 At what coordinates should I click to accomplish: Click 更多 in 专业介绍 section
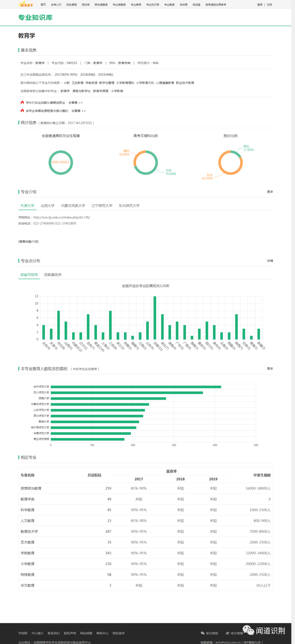270,192
